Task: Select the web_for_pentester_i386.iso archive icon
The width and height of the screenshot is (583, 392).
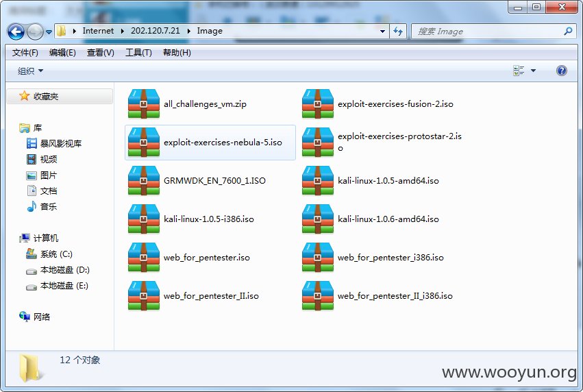Action: [x=318, y=258]
